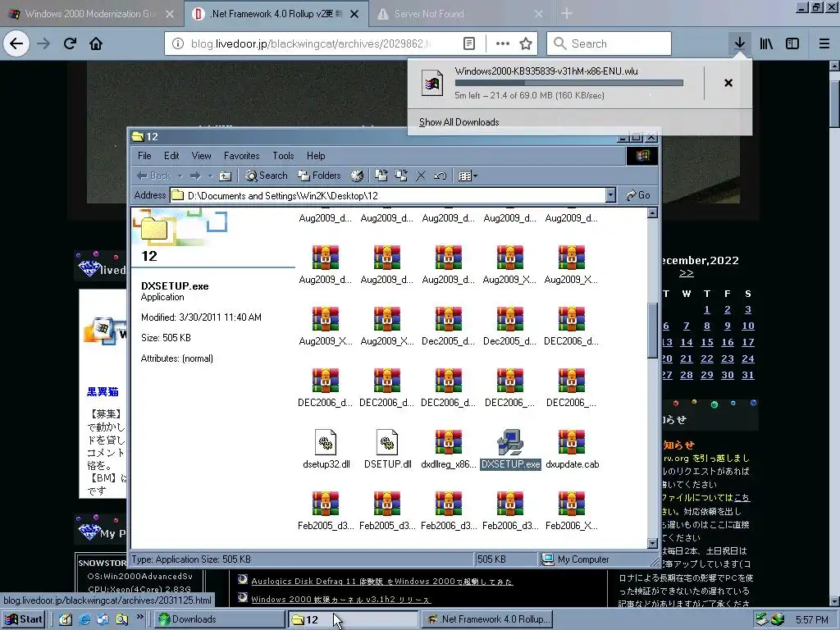Click Explorer's Back toolbar button
840x630 pixels.
click(154, 176)
